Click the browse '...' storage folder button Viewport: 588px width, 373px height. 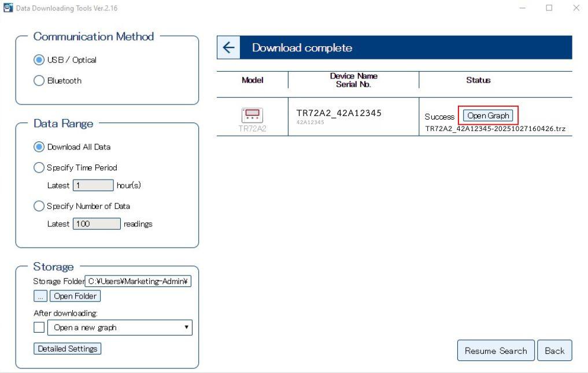[x=40, y=296]
